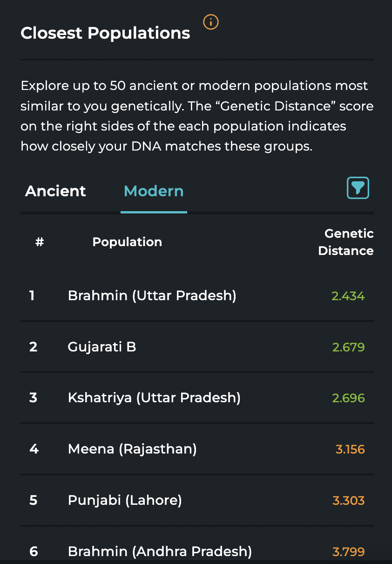
Task: Click the # rank column header
Action: (40, 242)
